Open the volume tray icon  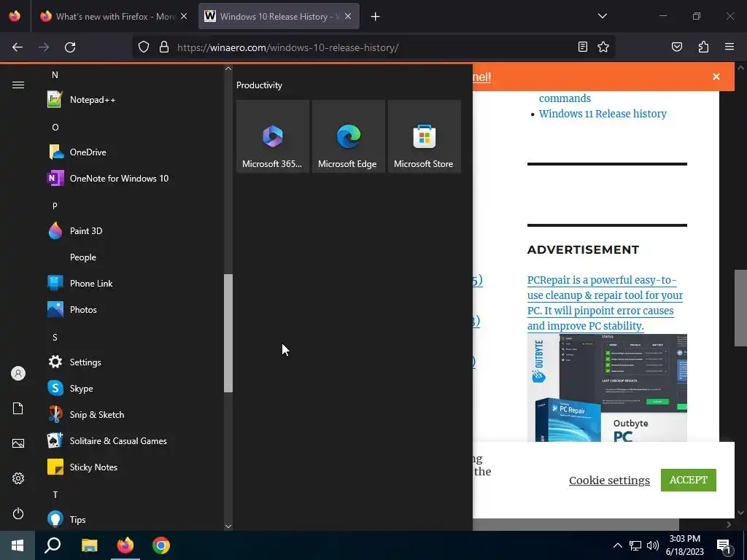coord(653,545)
